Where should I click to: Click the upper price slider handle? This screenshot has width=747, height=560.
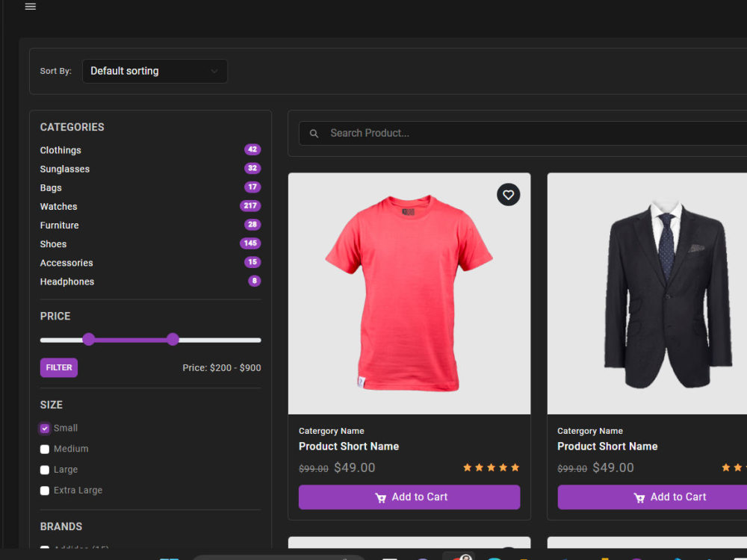(173, 340)
